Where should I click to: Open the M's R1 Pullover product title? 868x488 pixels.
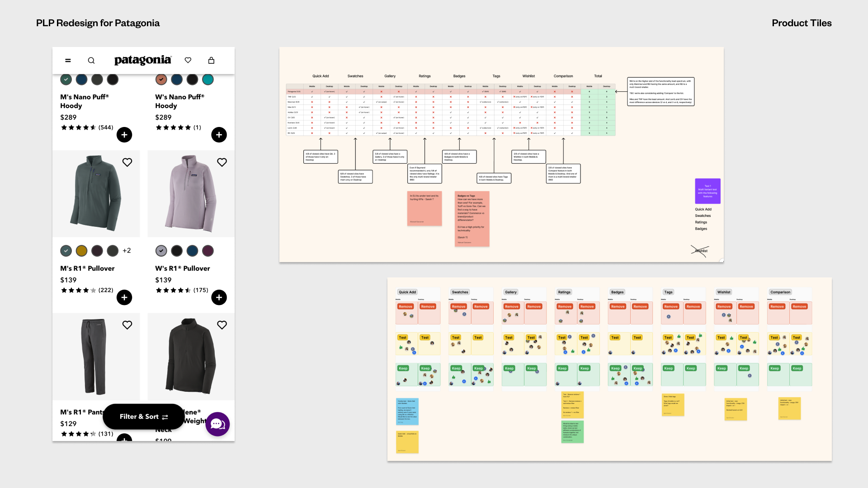[x=87, y=268]
